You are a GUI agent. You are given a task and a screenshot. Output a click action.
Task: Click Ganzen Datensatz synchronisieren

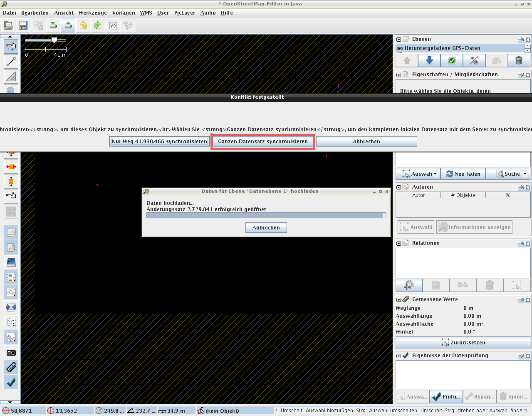pyautogui.click(x=263, y=142)
